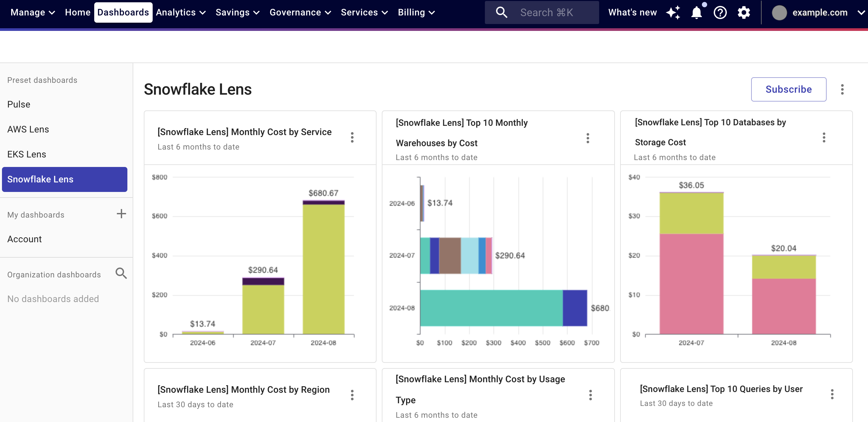Click the 2024-08 bar in Cost by Service chart
Viewport: 868px width, 422px height.
(323, 267)
